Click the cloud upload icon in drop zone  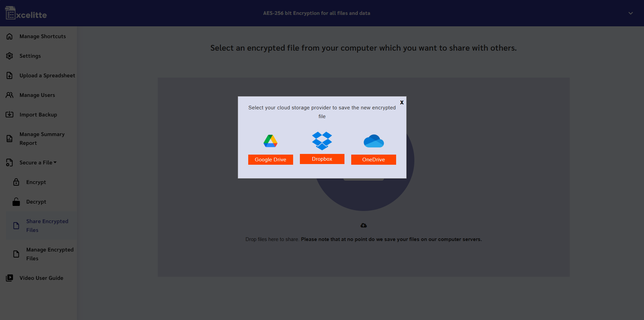coord(363,225)
